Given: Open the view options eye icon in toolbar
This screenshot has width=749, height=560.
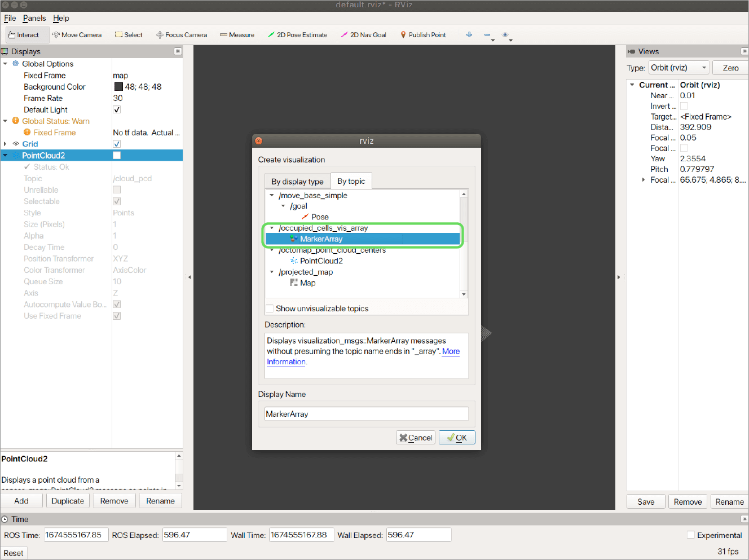Looking at the screenshot, I should 505,35.
